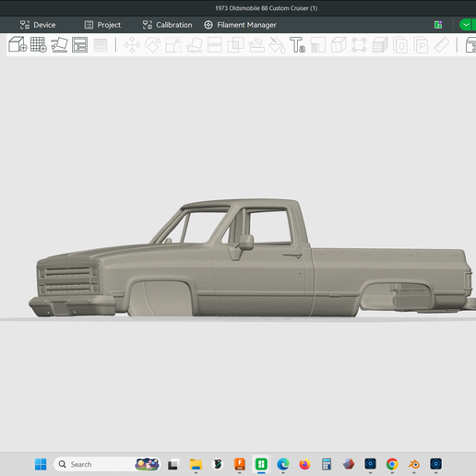Select the Cut tool icon
The height and width of the screenshot is (476, 476).
click(215, 45)
